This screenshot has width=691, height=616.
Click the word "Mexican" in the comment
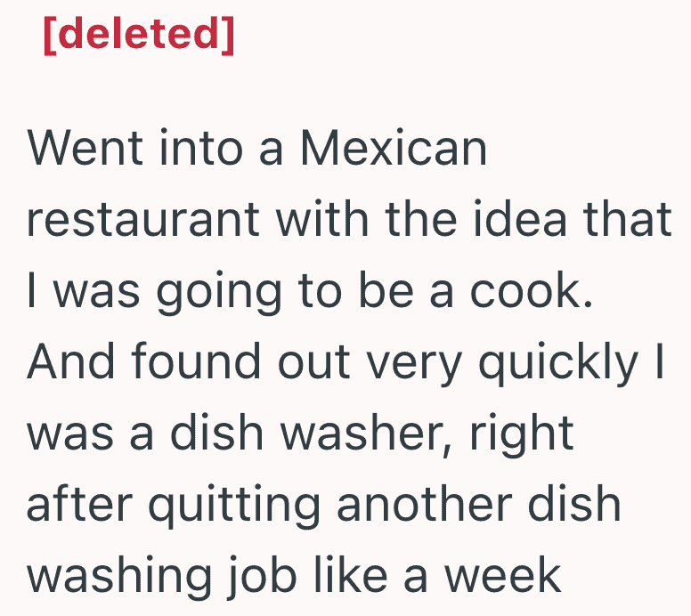tap(394, 148)
